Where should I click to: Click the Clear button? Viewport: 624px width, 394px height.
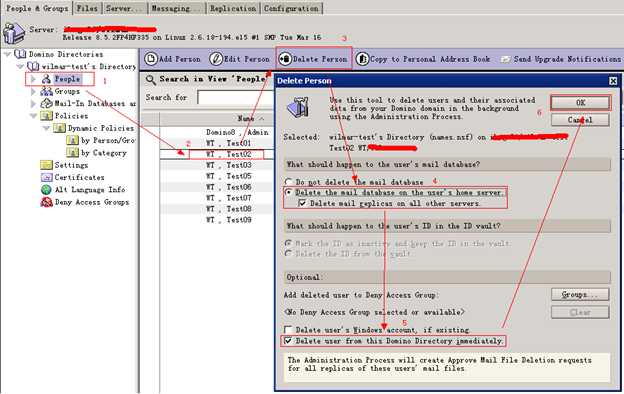(x=580, y=312)
